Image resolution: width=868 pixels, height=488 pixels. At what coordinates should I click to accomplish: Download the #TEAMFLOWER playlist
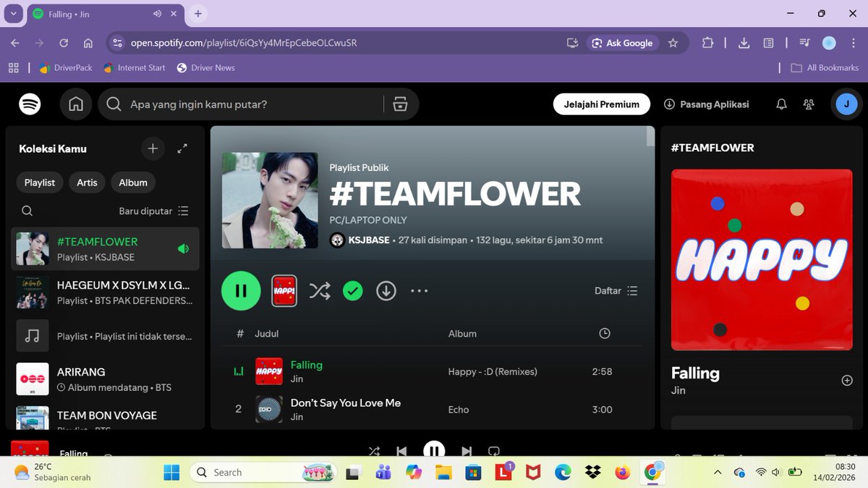tap(386, 290)
